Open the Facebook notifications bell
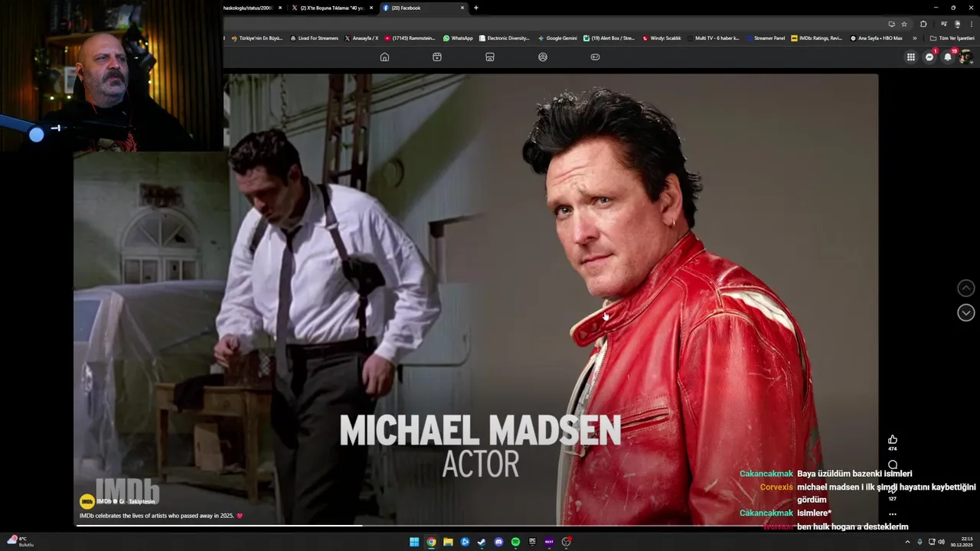This screenshot has height=551, width=980. [948, 57]
